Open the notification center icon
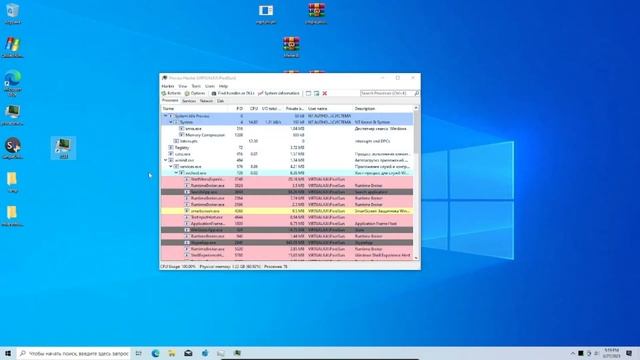 (x=629, y=353)
